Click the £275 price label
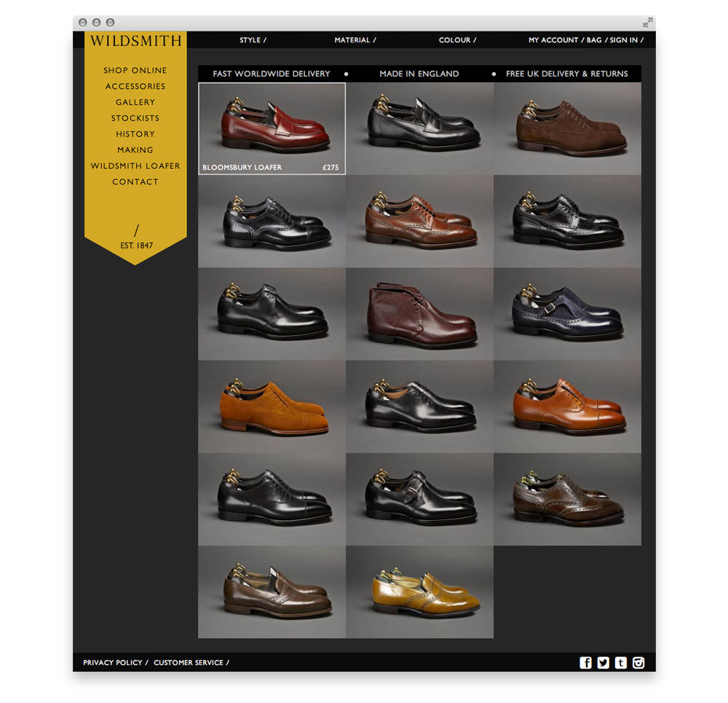728x703 pixels. coord(331,168)
